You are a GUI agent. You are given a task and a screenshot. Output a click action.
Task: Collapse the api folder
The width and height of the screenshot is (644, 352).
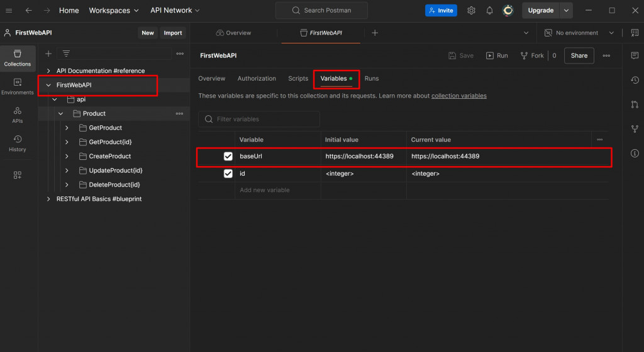click(x=55, y=99)
